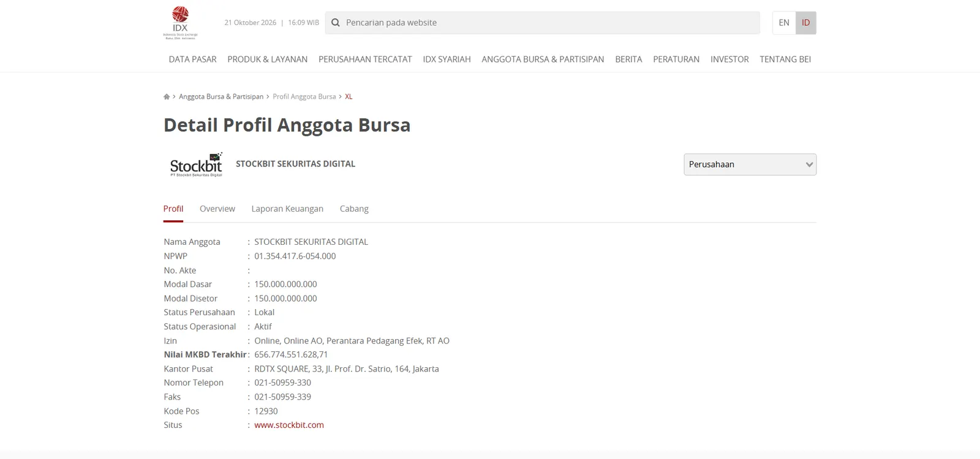Click Anggota Bursa & Partisipan breadcrumb

point(221,97)
